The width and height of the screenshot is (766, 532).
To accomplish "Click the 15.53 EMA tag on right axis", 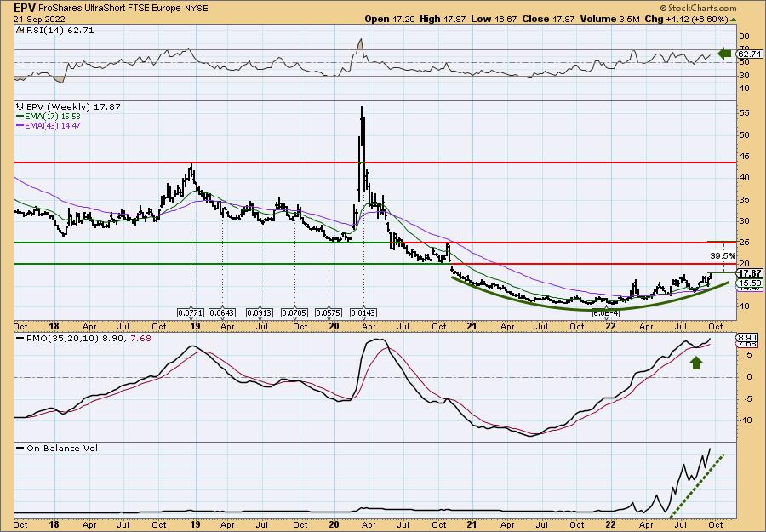I will [x=749, y=283].
